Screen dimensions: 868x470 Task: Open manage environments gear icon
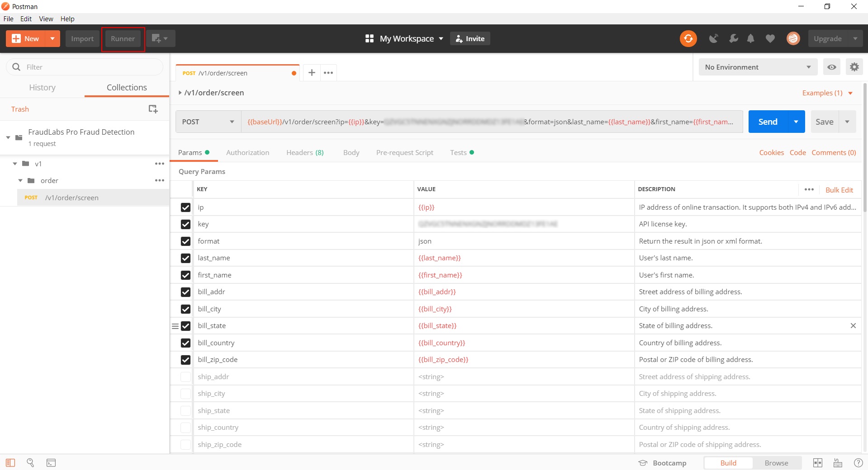854,67
